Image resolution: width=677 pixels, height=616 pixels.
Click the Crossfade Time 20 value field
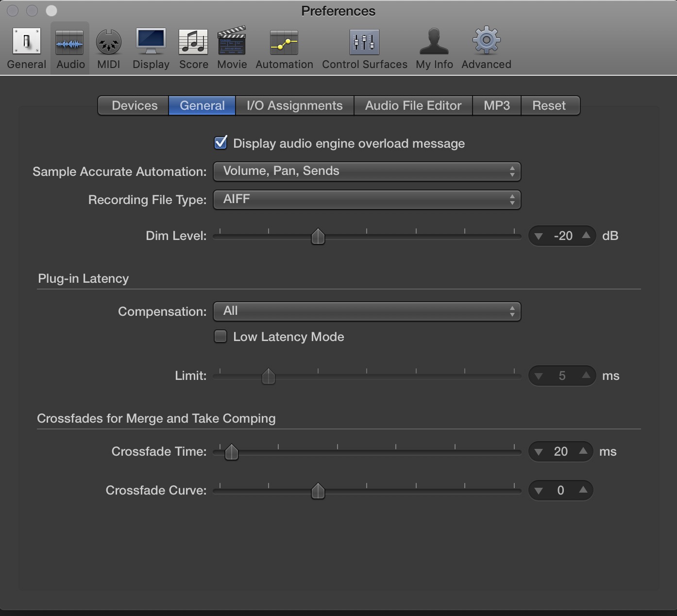(561, 452)
